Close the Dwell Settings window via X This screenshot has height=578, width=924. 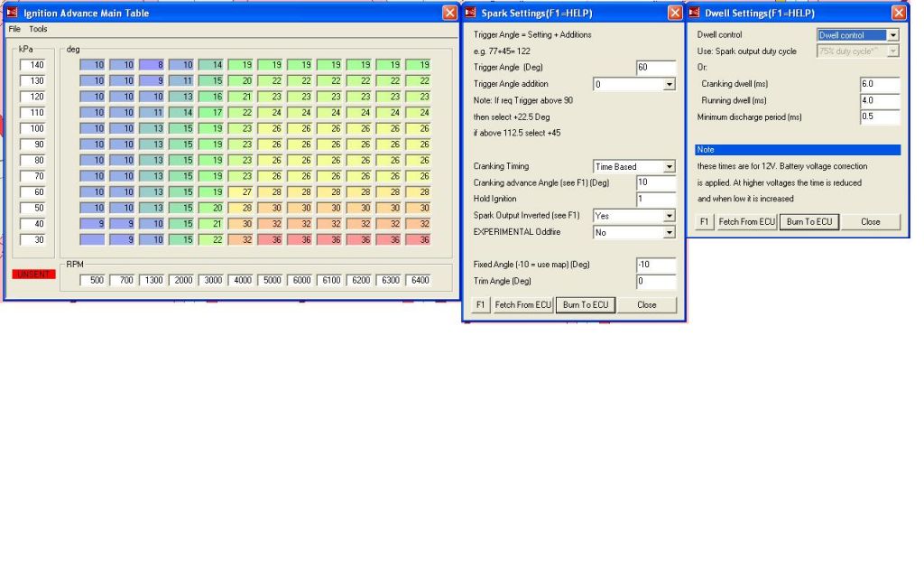(x=899, y=14)
